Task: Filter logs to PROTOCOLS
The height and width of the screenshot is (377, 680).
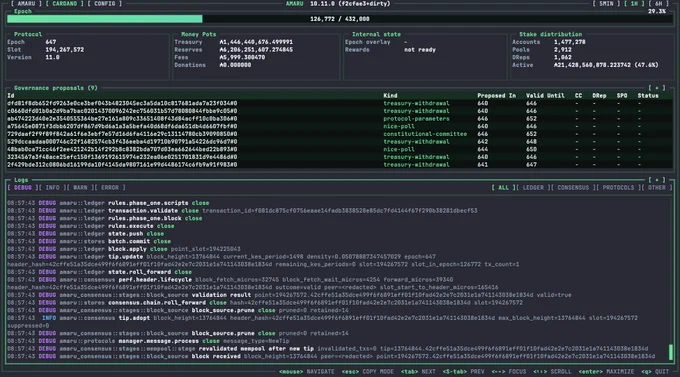Action: 618,188
